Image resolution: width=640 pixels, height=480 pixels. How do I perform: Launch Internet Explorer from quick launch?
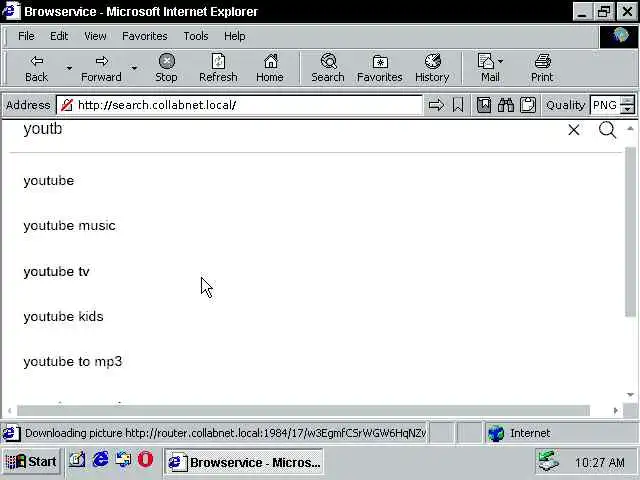point(100,460)
